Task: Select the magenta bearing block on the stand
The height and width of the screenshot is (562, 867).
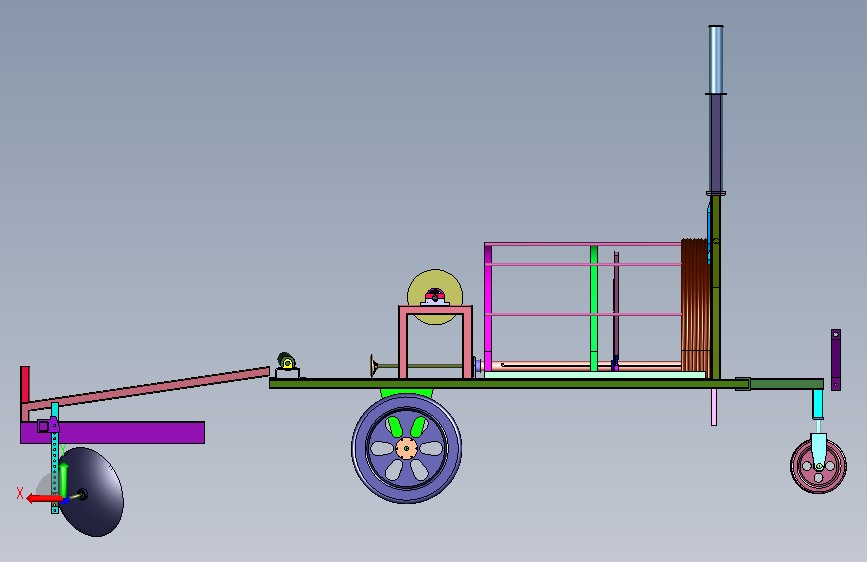Action: 435,298
